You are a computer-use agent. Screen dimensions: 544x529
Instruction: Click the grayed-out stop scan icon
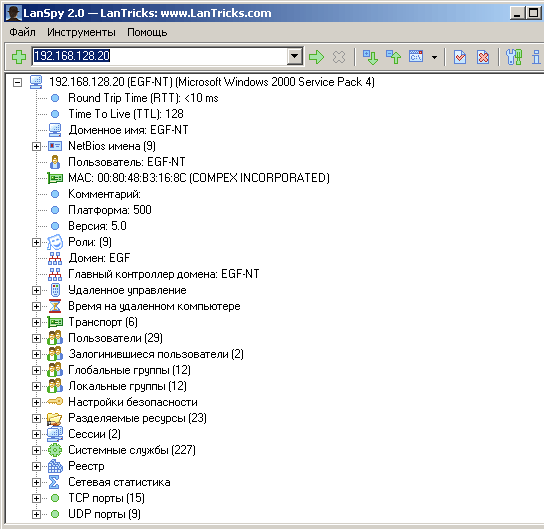point(339,57)
